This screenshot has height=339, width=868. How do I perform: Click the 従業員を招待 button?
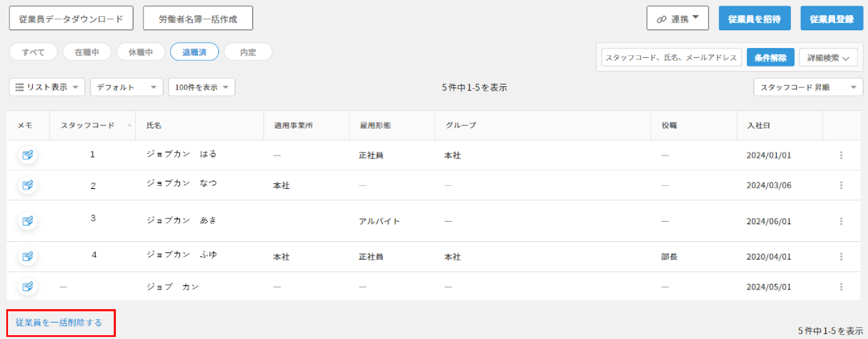(754, 19)
